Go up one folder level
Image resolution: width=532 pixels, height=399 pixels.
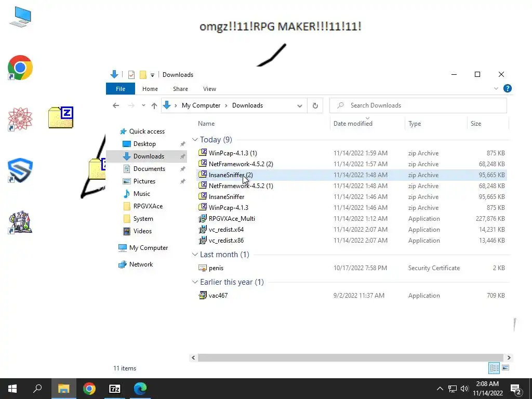click(154, 105)
